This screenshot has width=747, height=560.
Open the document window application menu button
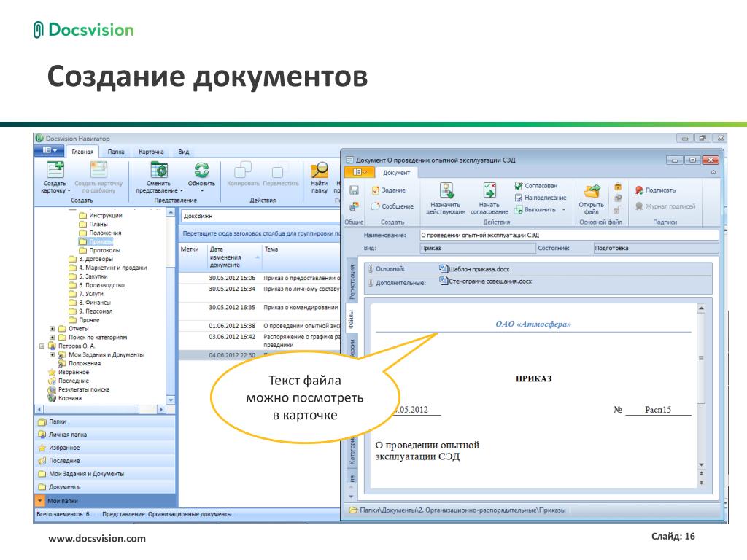[x=360, y=172]
